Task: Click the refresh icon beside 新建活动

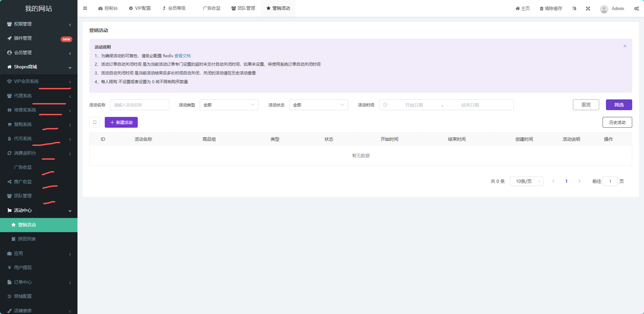Action: 95,122
